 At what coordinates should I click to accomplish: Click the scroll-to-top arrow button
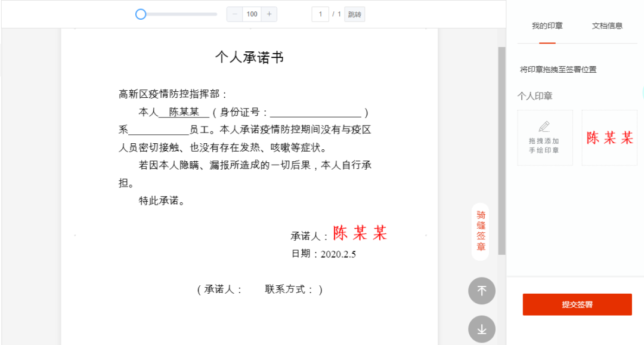(x=482, y=291)
